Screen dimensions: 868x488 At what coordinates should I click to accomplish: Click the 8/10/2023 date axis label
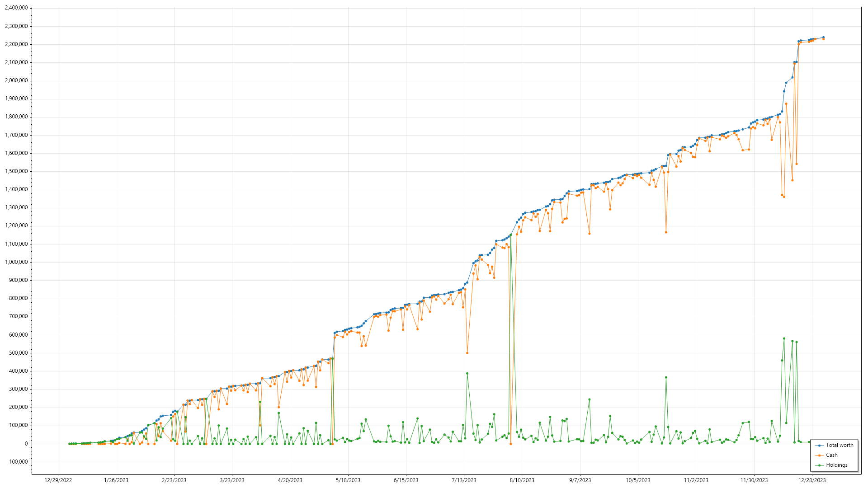point(522,480)
